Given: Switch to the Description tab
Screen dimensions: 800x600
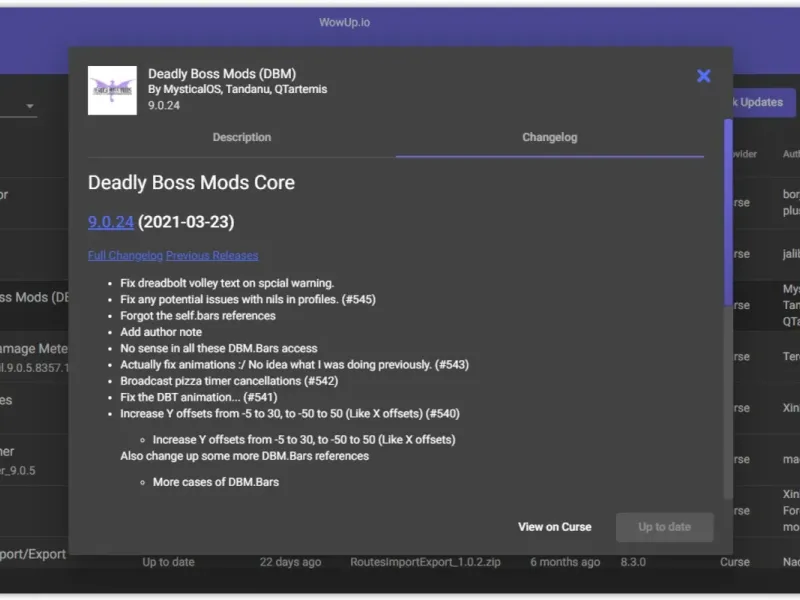Looking at the screenshot, I should coord(242,137).
